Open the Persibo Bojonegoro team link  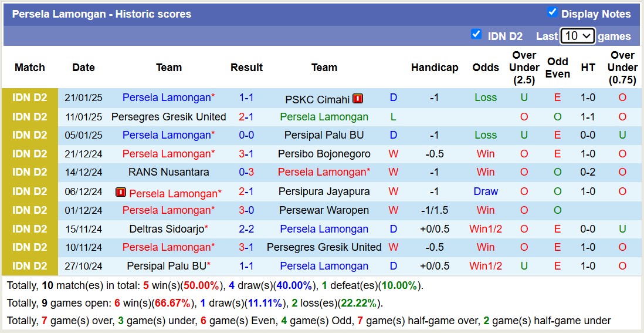tap(324, 154)
